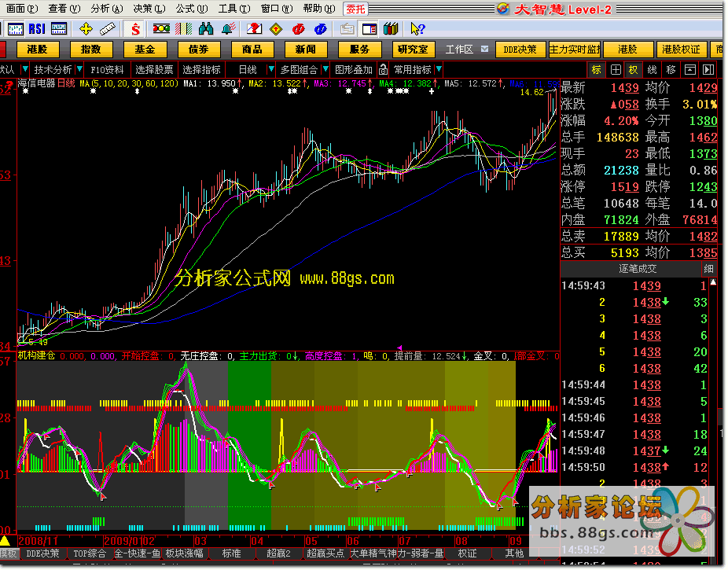Click the red circle toolbar icon
Image resolution: width=728 pixels, height=570 pixels.
[x=298, y=29]
